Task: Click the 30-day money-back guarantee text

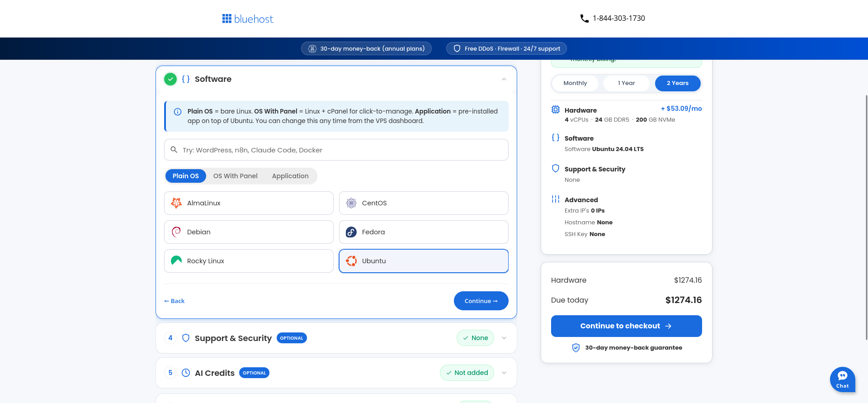Action: tap(634, 347)
